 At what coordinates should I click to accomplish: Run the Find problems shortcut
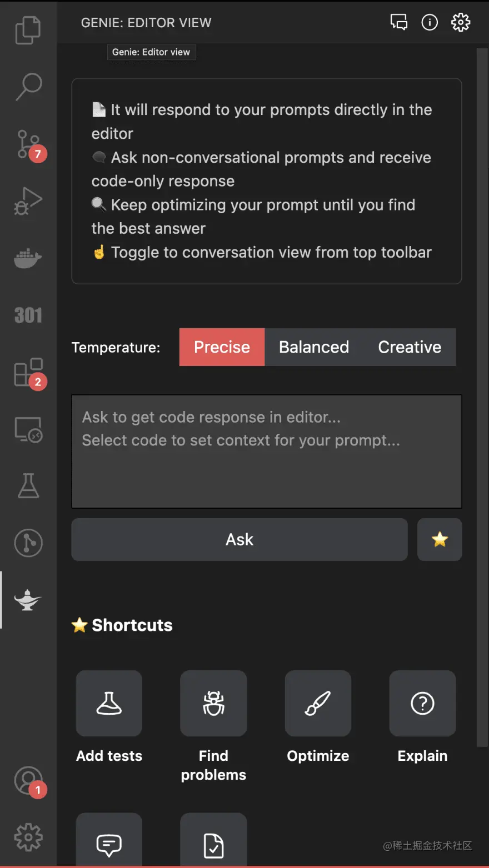point(213,704)
